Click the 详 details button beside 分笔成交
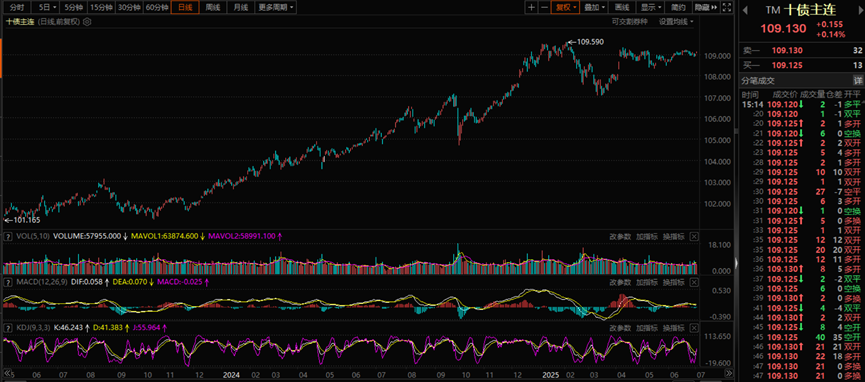This screenshot has width=865, height=382. [858, 80]
